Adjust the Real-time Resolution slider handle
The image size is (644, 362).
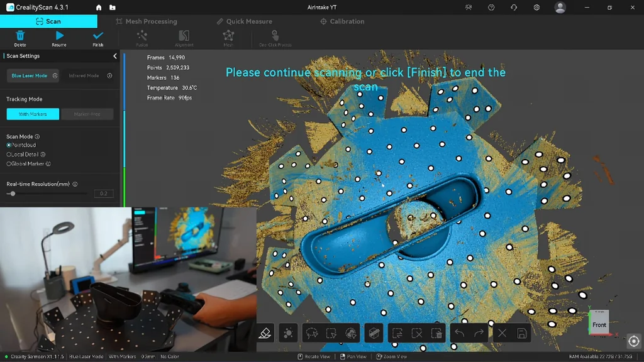click(13, 194)
